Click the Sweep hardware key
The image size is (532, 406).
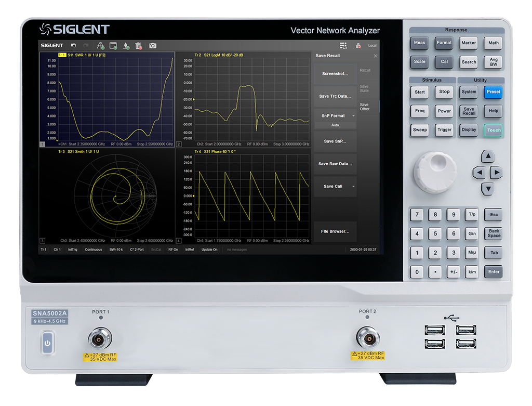click(x=420, y=130)
